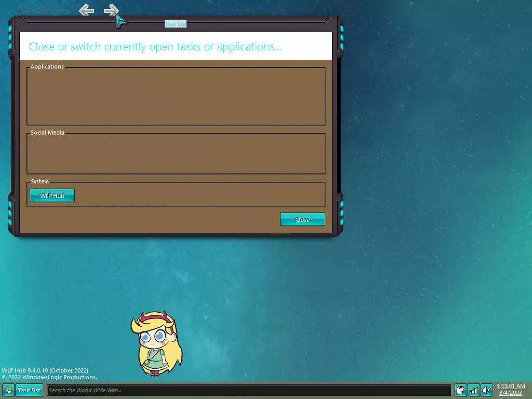
Task: Click the 'WLP Hub 9.4.0.10 (October 2022)' version text
Action: (45, 370)
